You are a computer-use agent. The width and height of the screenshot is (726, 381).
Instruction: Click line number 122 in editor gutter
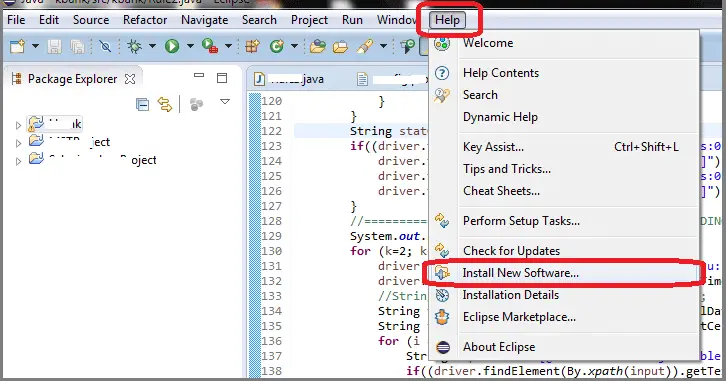click(271, 131)
